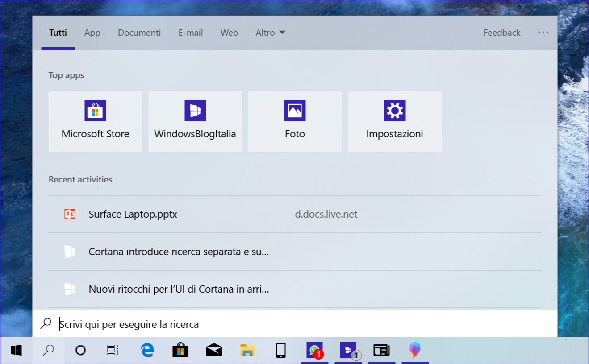Switch to the E-mail tab
The image size is (589, 364).
click(x=191, y=33)
